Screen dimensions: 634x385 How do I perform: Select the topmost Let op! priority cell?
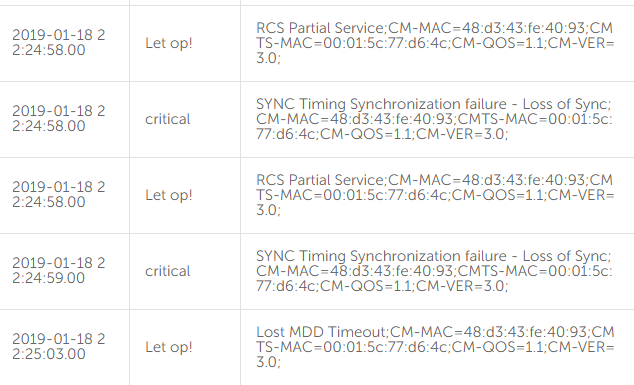pos(169,43)
